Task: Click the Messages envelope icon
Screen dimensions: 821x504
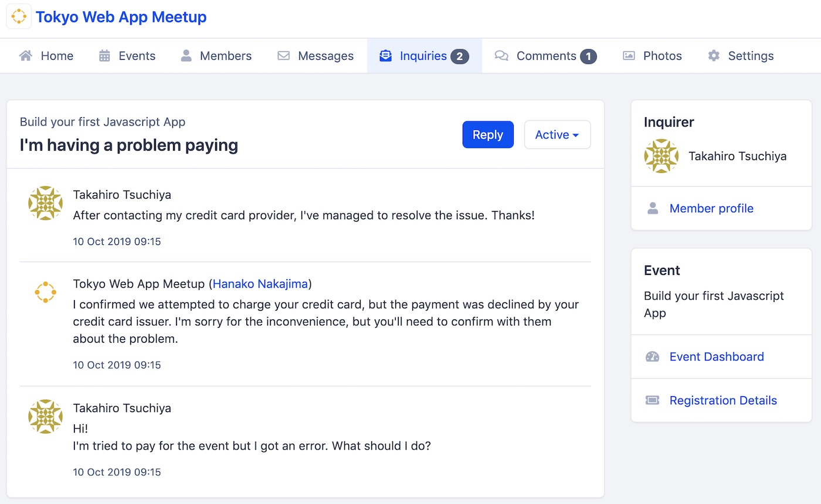Action: (x=284, y=56)
